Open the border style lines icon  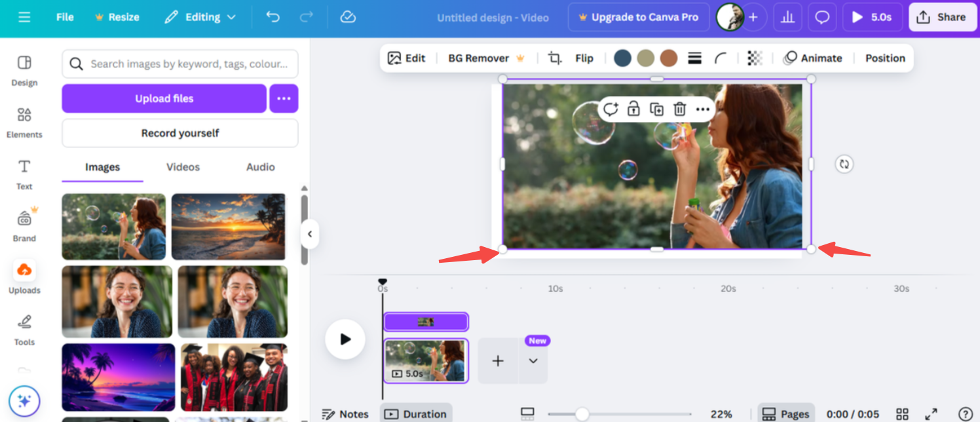[x=695, y=58]
